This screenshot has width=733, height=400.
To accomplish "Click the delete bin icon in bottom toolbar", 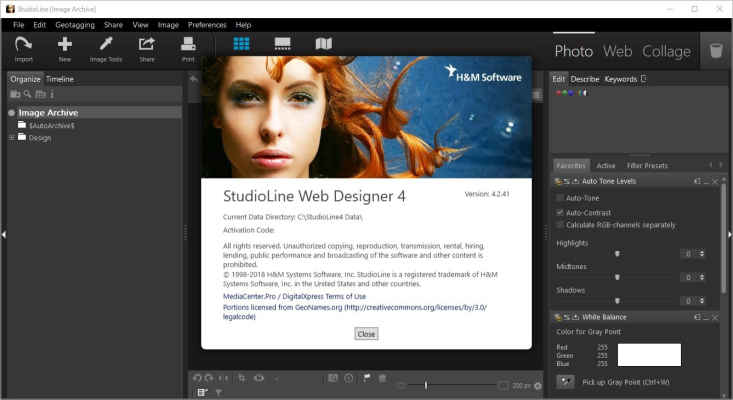I will [382, 378].
